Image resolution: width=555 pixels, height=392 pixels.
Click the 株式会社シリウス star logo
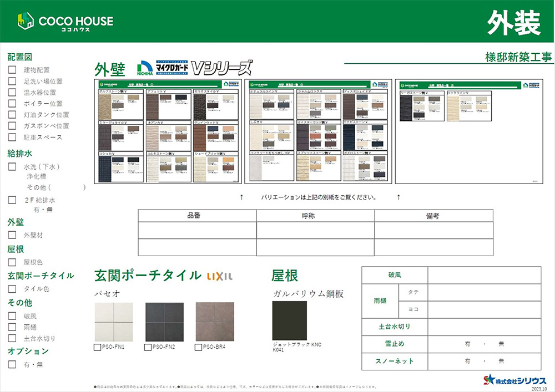(x=488, y=379)
